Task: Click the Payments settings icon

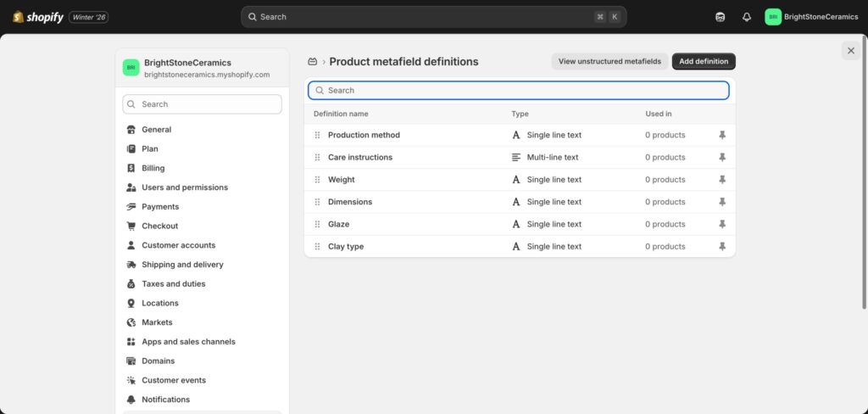Action: click(131, 207)
